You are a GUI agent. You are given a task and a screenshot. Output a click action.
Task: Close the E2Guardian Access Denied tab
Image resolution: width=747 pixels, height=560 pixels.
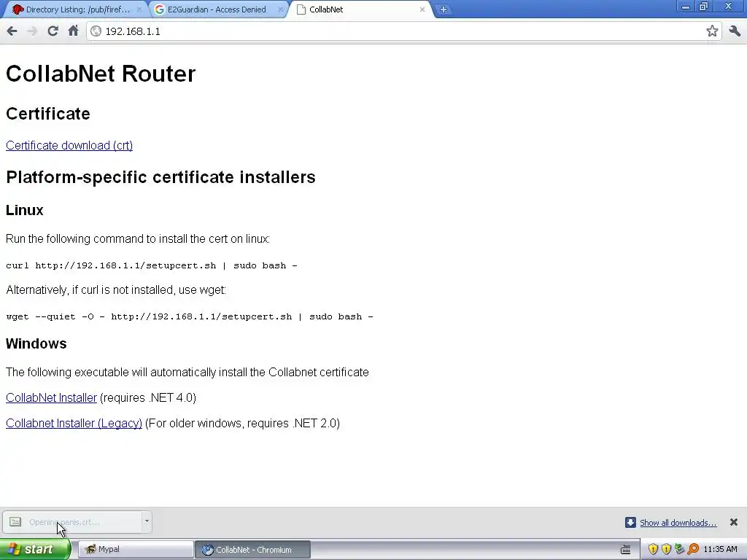tap(281, 9)
